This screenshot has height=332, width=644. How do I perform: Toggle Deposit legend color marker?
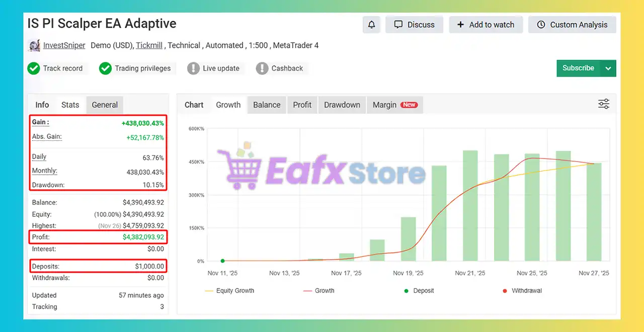[407, 291]
